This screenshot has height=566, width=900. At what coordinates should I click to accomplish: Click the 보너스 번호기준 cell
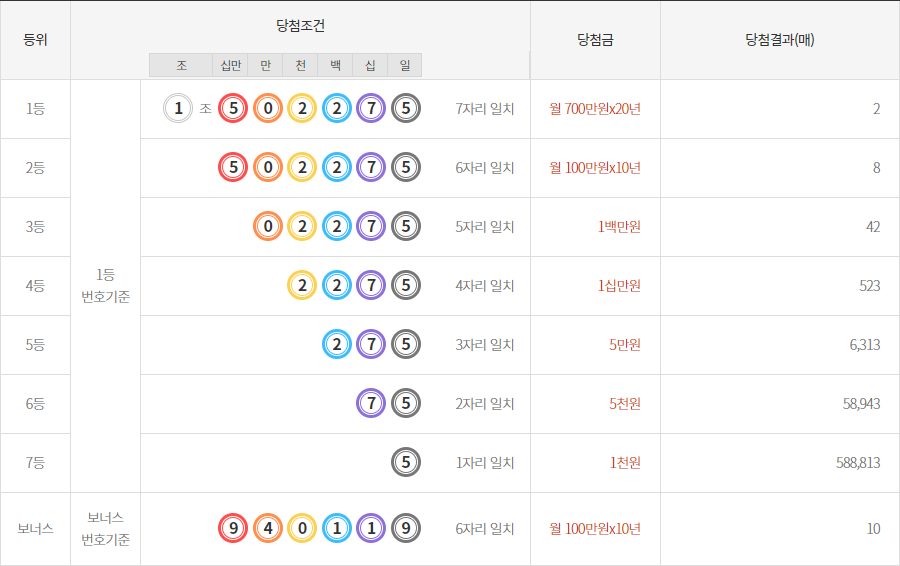(x=106, y=529)
